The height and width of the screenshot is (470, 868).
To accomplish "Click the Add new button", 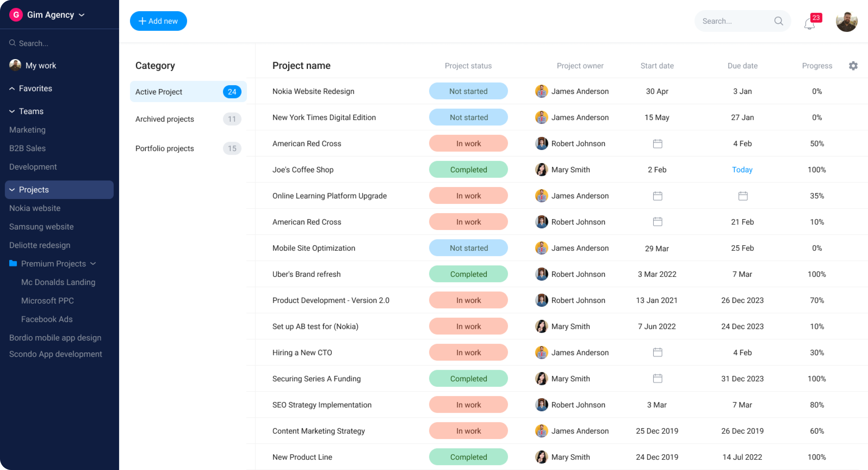I will pos(158,21).
